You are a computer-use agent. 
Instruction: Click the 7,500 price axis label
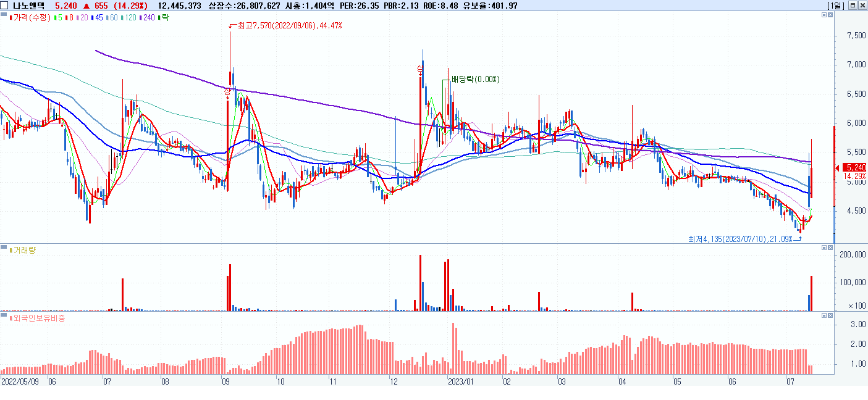856,36
